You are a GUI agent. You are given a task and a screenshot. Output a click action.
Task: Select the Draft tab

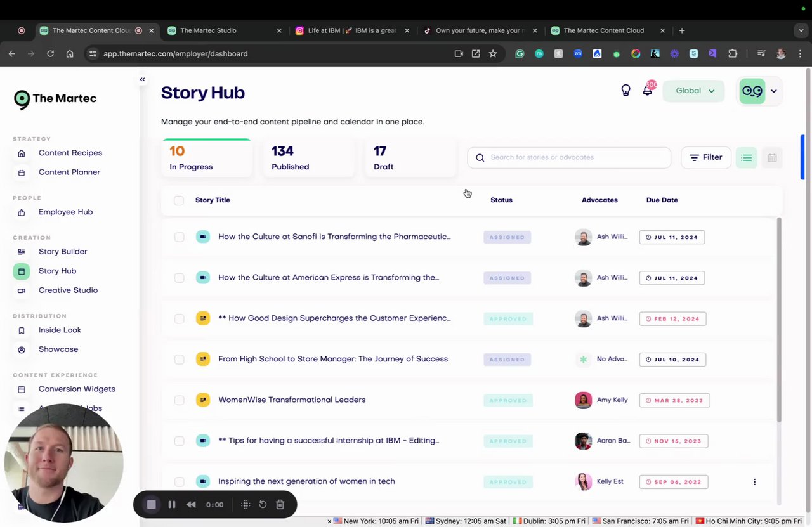(x=410, y=158)
